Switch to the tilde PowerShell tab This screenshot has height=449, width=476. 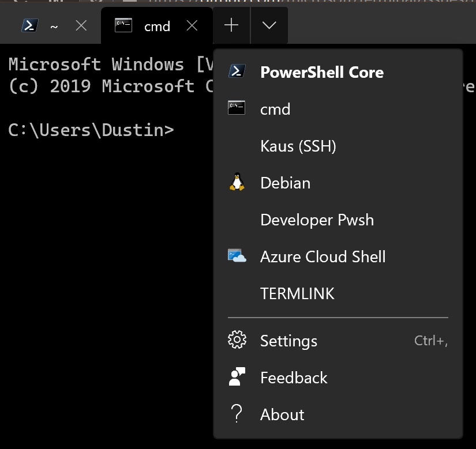(54, 27)
